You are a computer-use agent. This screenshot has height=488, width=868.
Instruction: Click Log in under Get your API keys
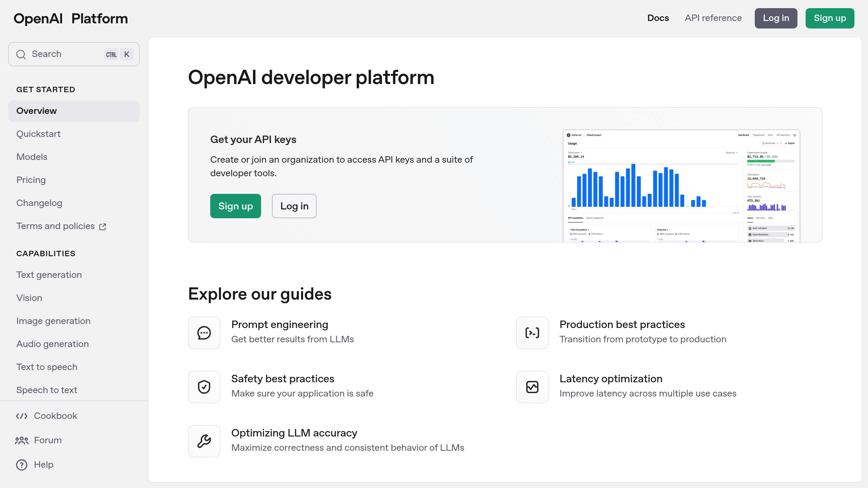(x=294, y=206)
